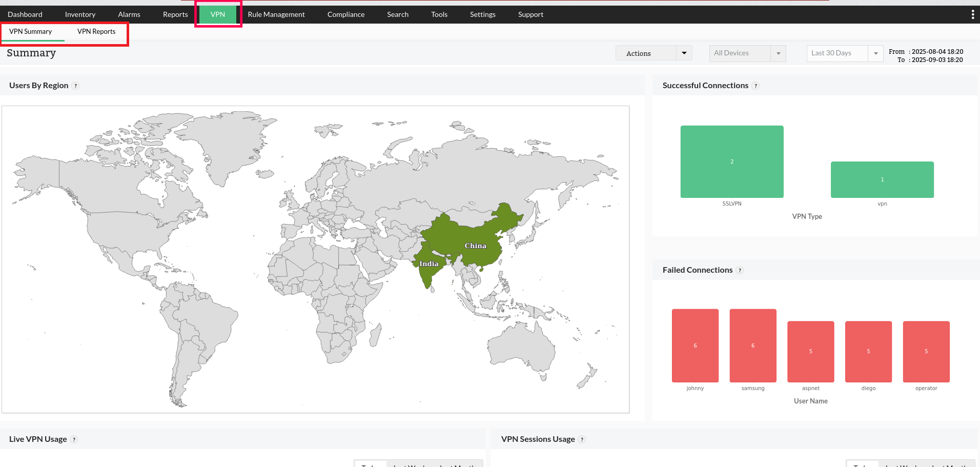Go to the Dashboard tab
This screenshot has height=467, width=980.
[25, 14]
